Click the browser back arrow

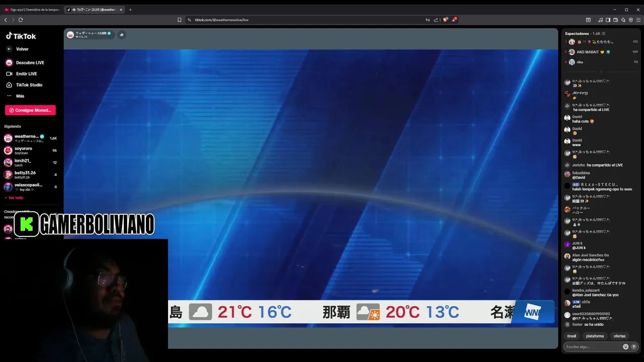click(x=6, y=20)
